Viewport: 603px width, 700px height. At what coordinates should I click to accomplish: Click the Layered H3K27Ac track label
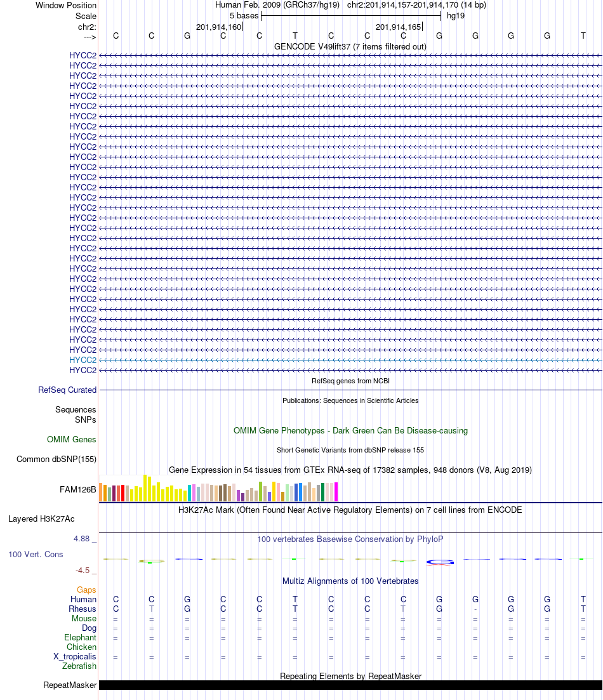coord(41,518)
